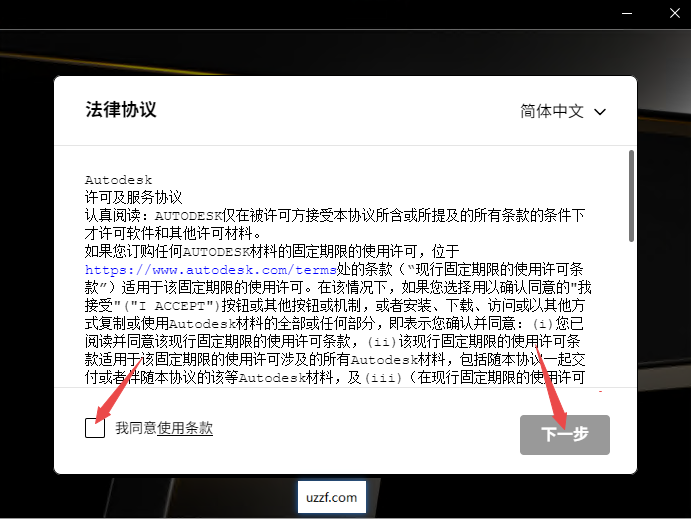Check the 我同意使用条款 checkbox
The height and width of the screenshot is (519, 691).
pos(95,428)
